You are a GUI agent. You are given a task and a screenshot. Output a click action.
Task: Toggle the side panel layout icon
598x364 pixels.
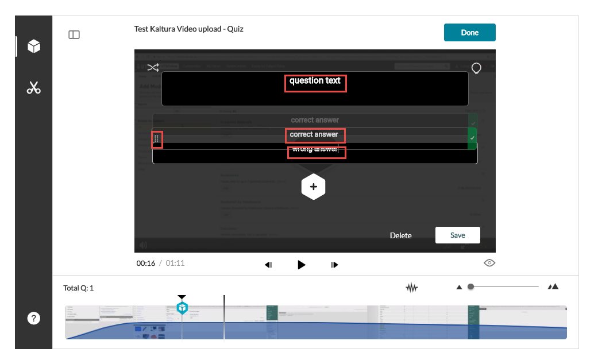tap(74, 35)
